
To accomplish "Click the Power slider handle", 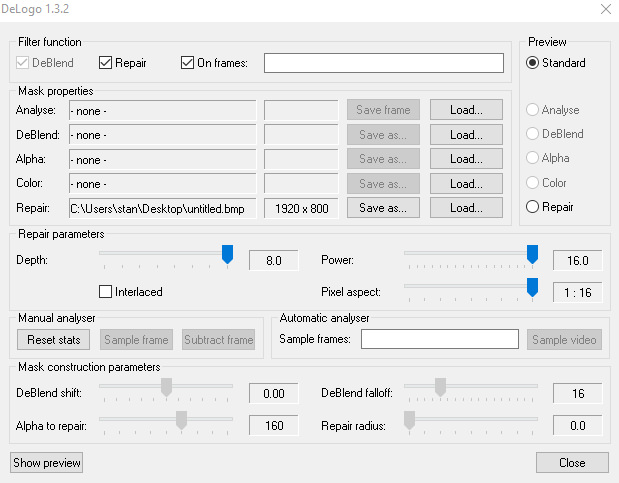I will (533, 254).
